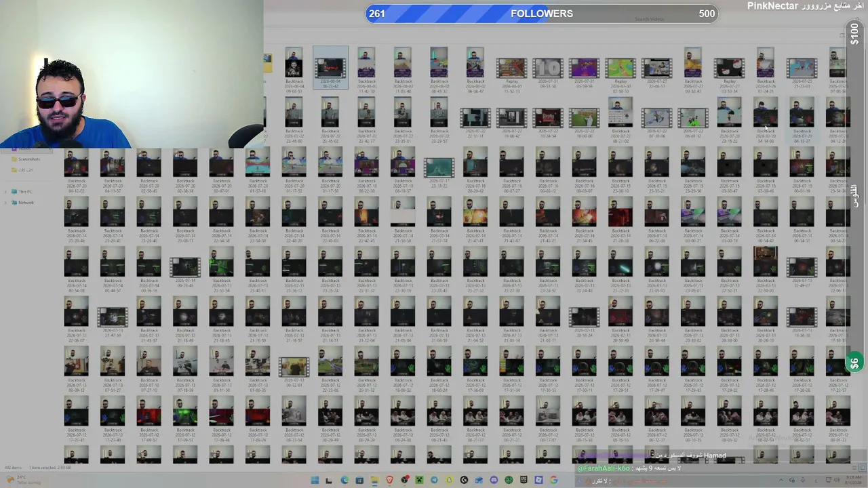Select video Backtrack 2026-07-22 23-35-01
Image resolution: width=868 pixels, height=488 pixels.
pyautogui.click(x=403, y=119)
